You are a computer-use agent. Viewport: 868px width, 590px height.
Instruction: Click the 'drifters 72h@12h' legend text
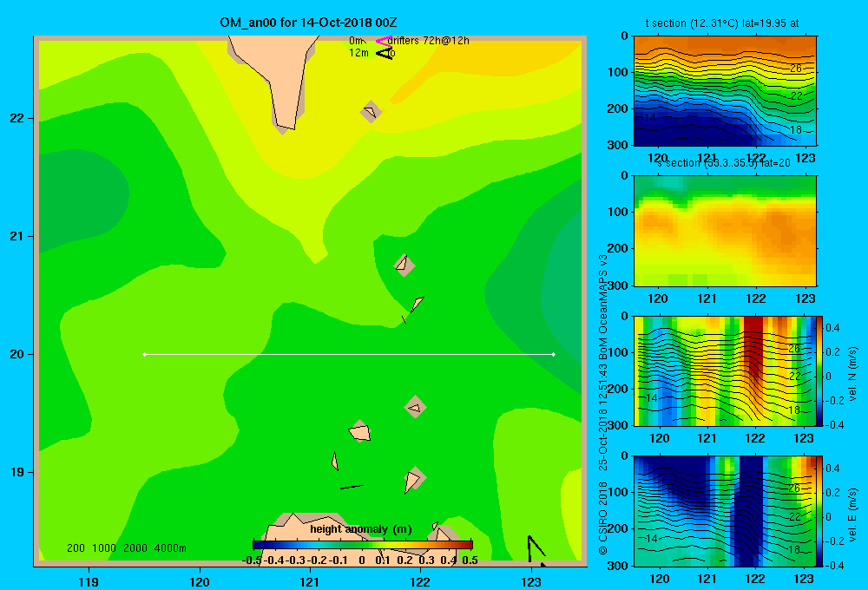click(429, 41)
